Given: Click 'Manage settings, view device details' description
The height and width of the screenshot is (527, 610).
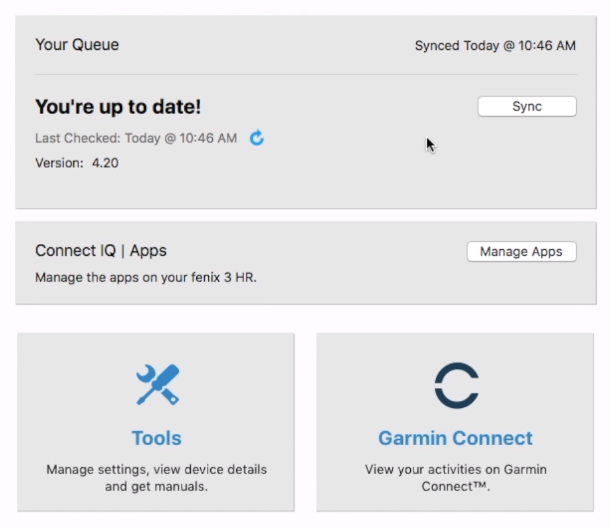Looking at the screenshot, I should click(x=156, y=478).
